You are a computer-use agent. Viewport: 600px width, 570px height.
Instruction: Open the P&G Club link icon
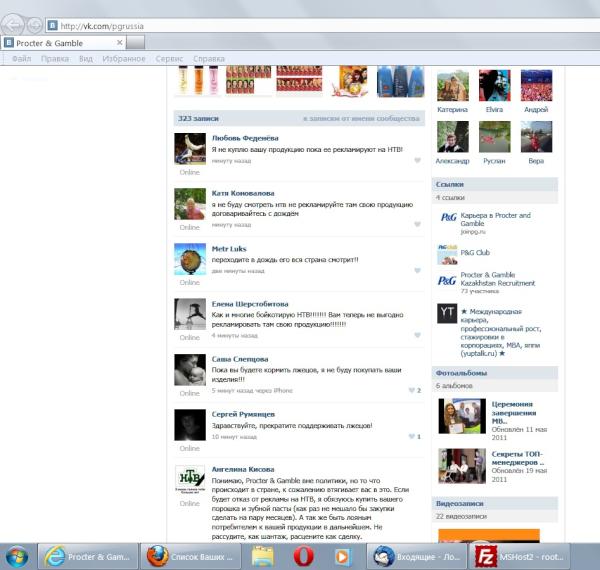click(447, 254)
